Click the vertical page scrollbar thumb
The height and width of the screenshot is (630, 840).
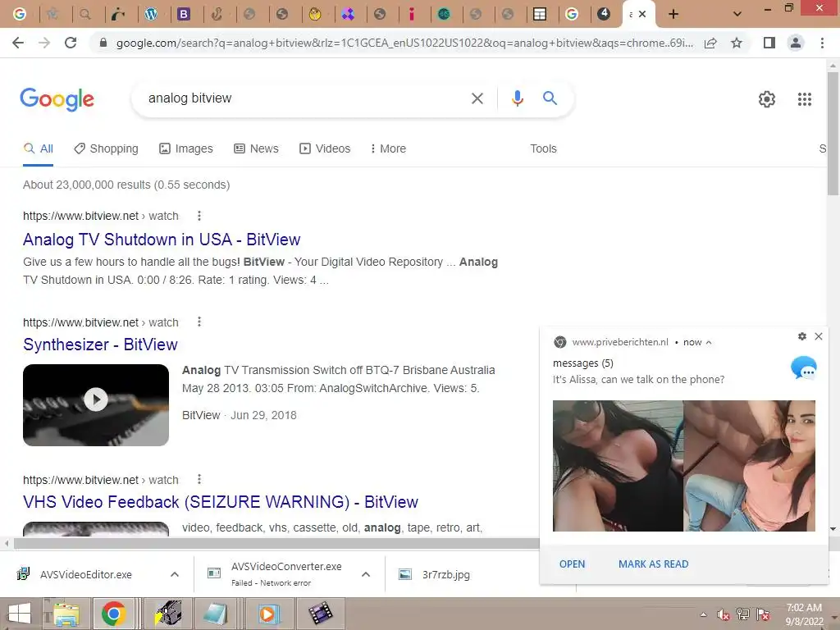click(x=833, y=134)
